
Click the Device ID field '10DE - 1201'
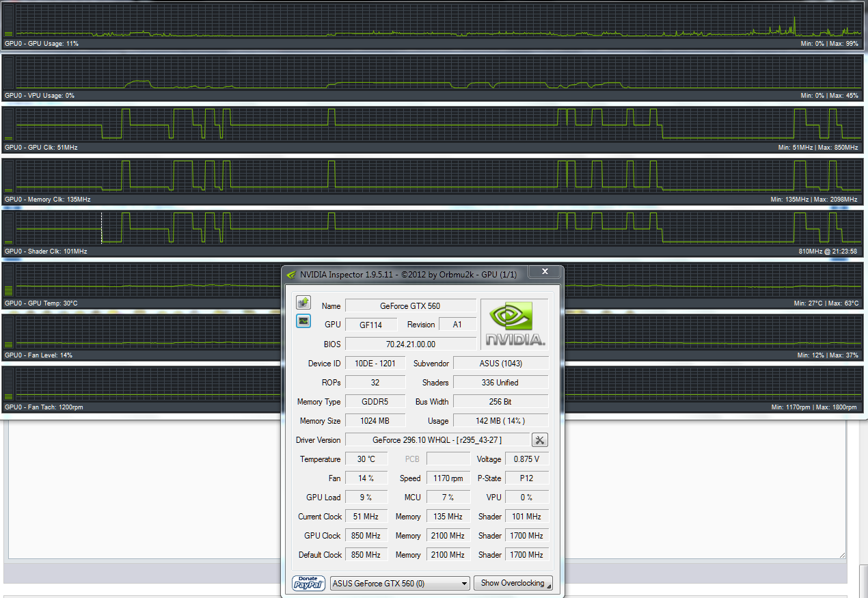click(x=375, y=364)
